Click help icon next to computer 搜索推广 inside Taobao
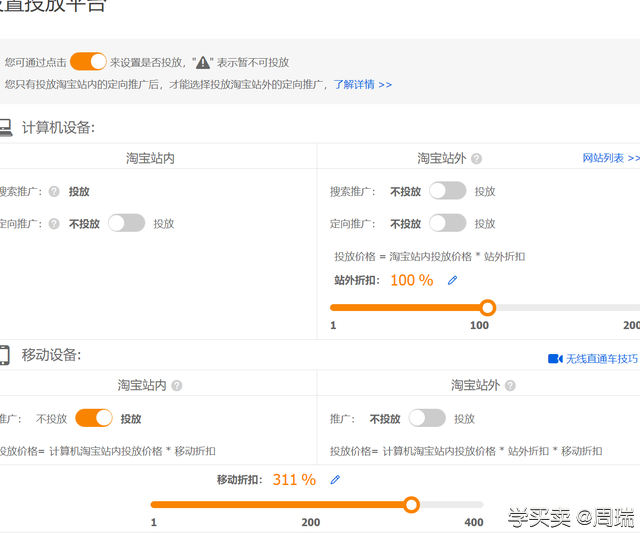The image size is (640, 533). 54,191
